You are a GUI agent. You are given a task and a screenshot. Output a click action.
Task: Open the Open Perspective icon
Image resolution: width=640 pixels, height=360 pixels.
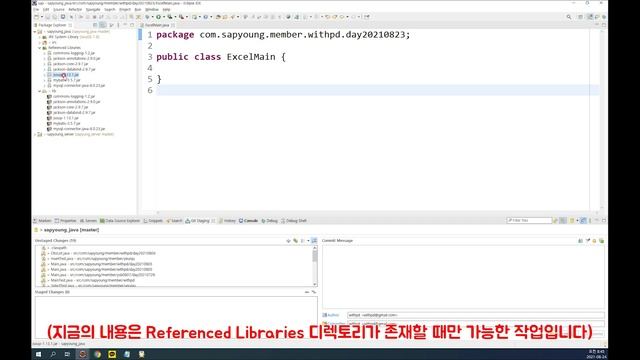(x=580, y=17)
